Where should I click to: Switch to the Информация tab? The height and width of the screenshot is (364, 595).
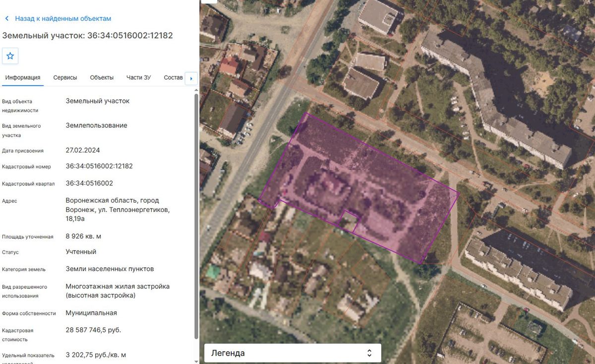pos(23,78)
